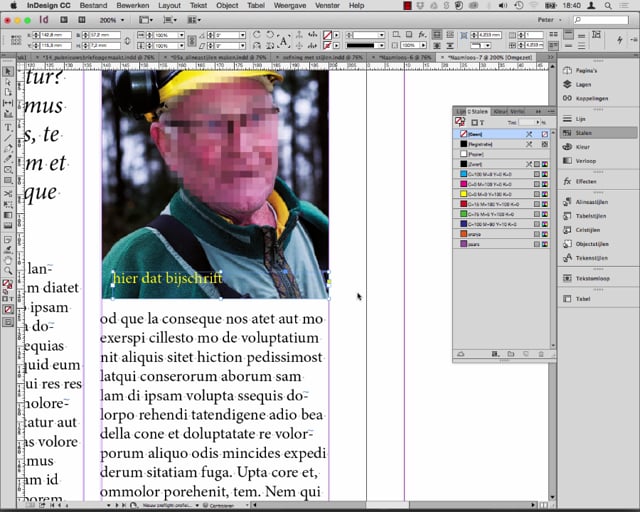Select the [Geen] swatch
Image resolution: width=640 pixels, height=512 pixels.
pos(502,134)
